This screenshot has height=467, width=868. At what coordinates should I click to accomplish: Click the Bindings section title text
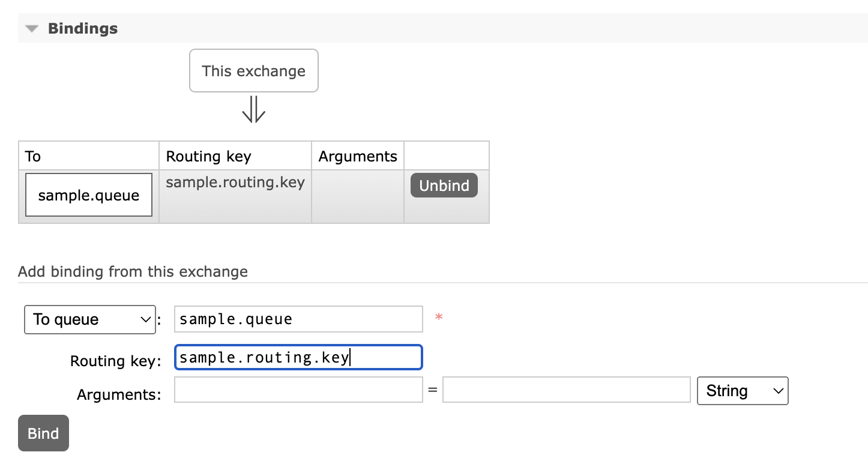click(x=83, y=28)
